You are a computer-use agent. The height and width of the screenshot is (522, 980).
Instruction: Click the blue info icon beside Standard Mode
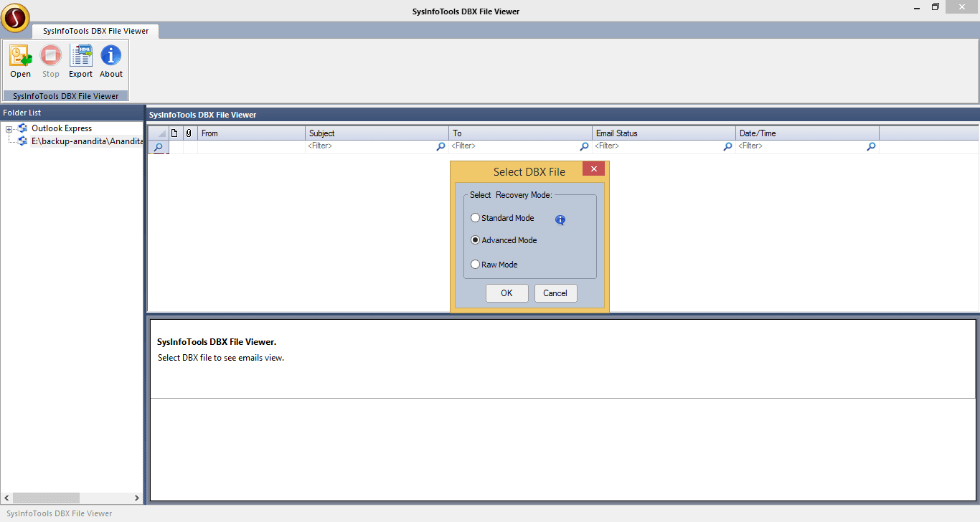(x=560, y=219)
